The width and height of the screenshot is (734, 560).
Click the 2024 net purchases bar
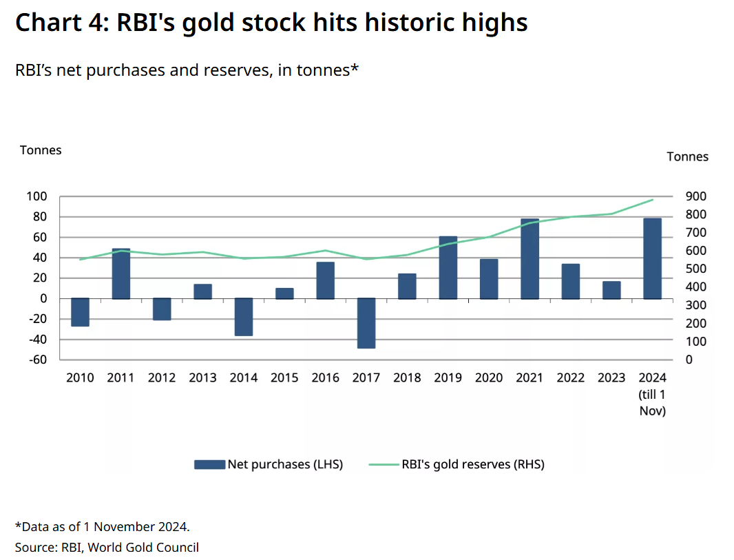point(652,259)
